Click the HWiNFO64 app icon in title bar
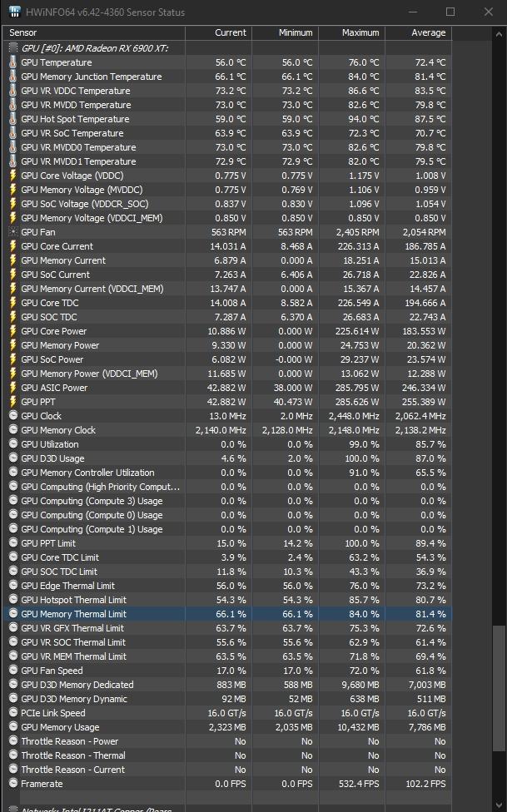The width and height of the screenshot is (507, 812). point(14,11)
